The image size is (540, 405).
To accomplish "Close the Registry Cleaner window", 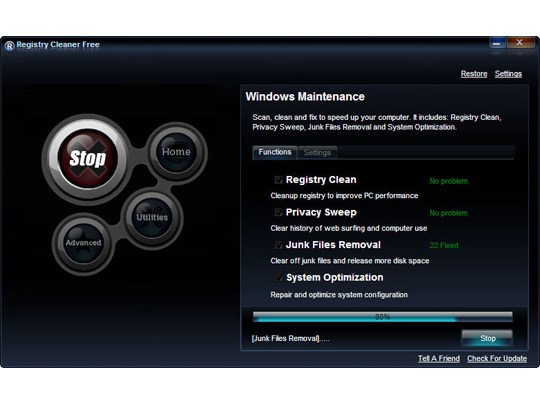I will [520, 43].
